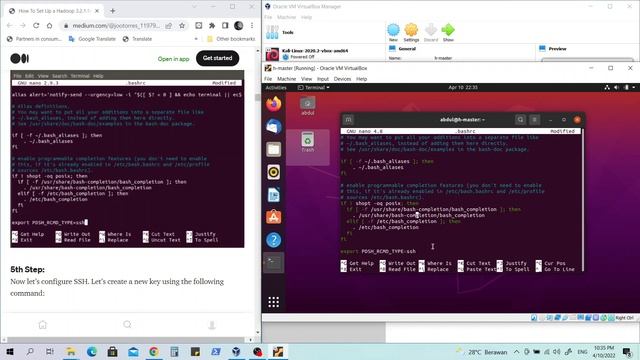Viewport: 640px width, 360px height.
Task: Go to Chrome home page
Action: pos(49,25)
